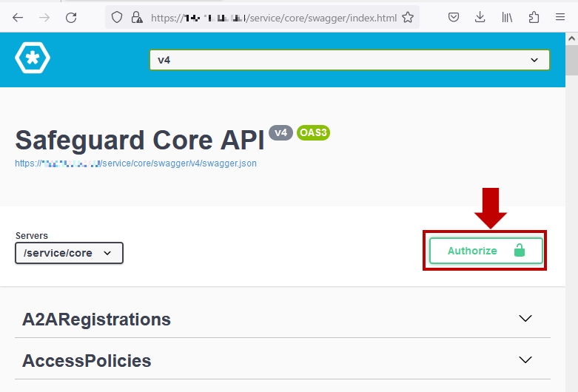578x392 pixels.
Task: Open the tracking protection shield icon
Action: click(x=117, y=17)
